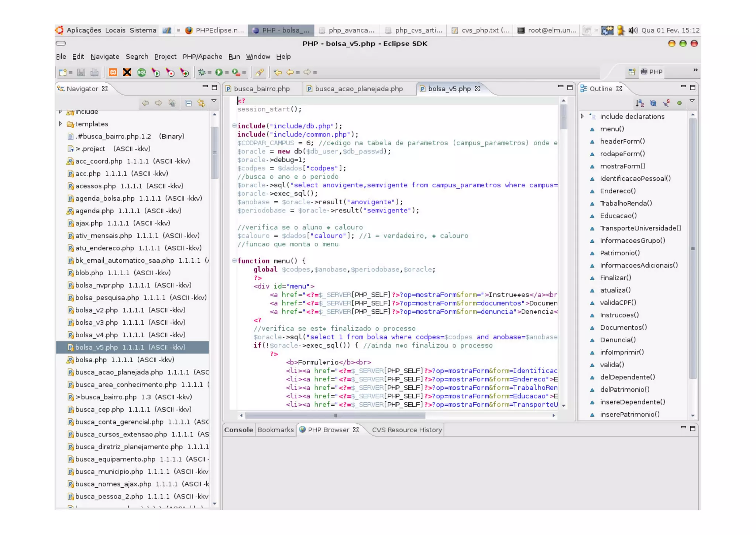
Task: Open the Project menu
Action: click(x=165, y=57)
